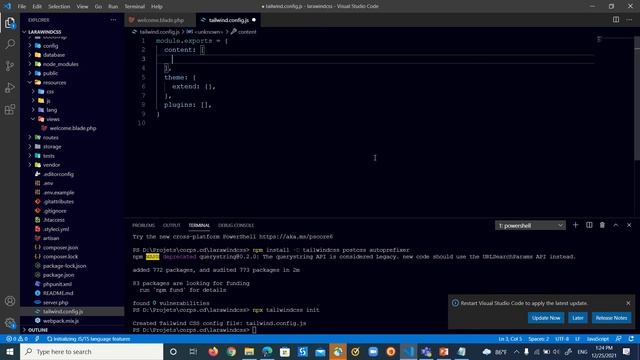Image resolution: width=640 pixels, height=360 pixels.
Task: Expand the vendor folder
Action: pyautogui.click(x=51, y=165)
